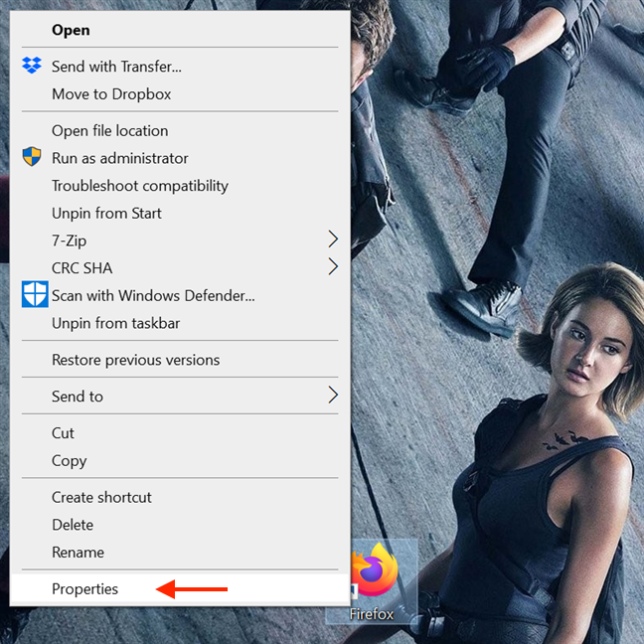Select Rename in the context menu
644x644 pixels.
(180, 553)
